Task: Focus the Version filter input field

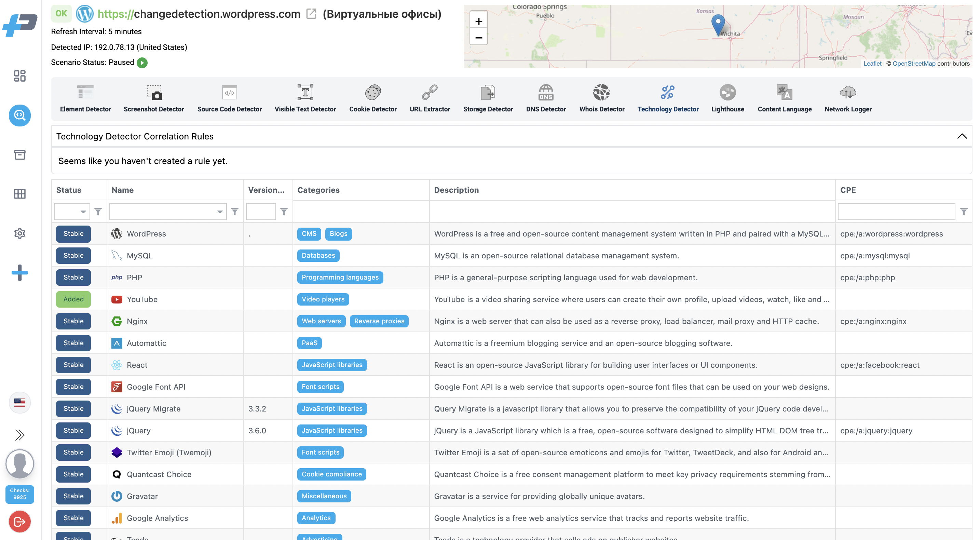Action: pos(261,212)
